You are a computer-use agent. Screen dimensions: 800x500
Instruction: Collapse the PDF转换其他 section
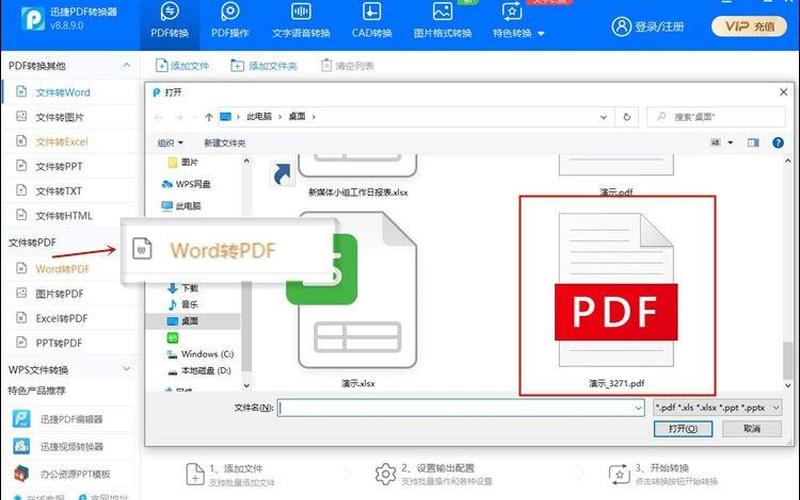[x=127, y=65]
